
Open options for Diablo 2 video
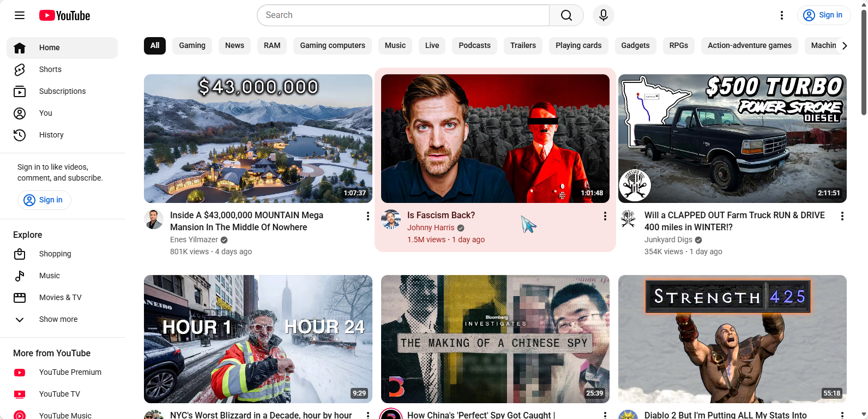click(842, 416)
